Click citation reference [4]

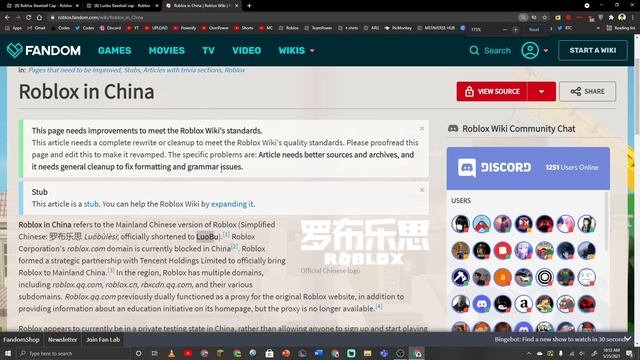379,307
